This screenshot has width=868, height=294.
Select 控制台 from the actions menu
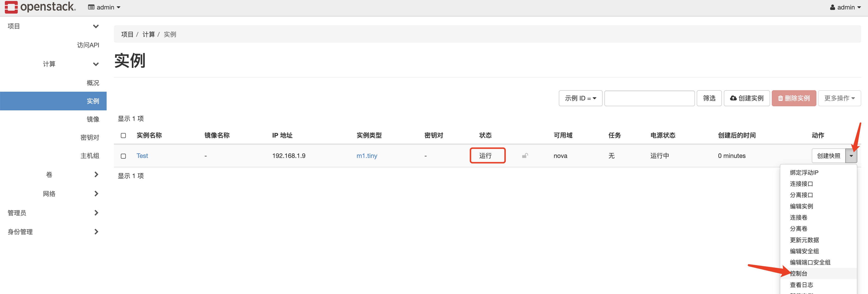point(799,273)
